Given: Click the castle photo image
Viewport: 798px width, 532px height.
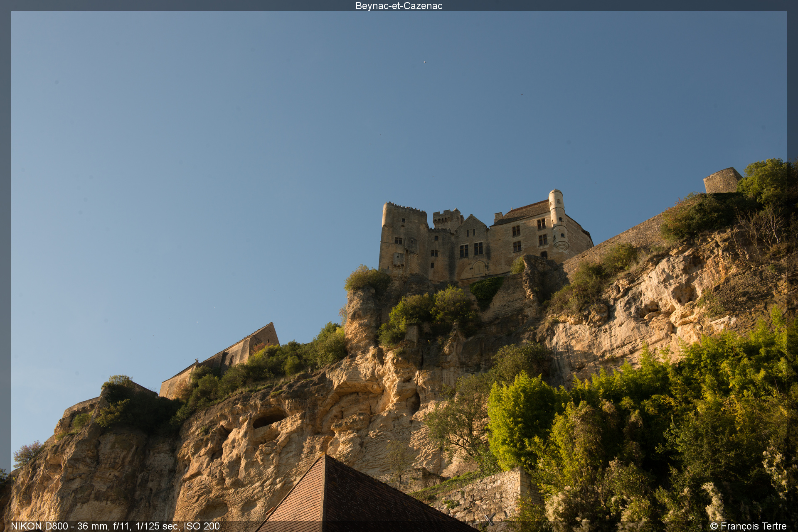Looking at the screenshot, I should (x=399, y=266).
